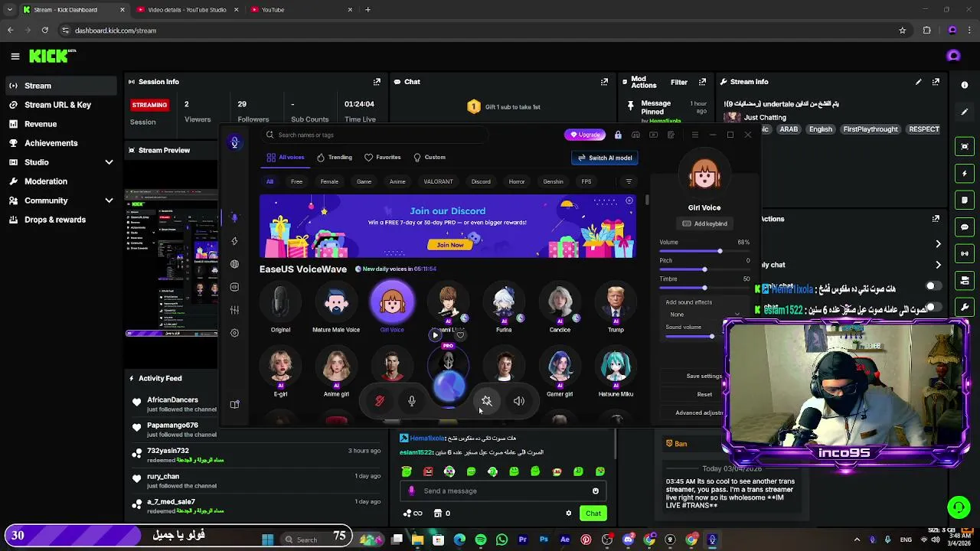The width and height of the screenshot is (980, 551).
Task: Open chat settings gear icon
Action: (568, 514)
